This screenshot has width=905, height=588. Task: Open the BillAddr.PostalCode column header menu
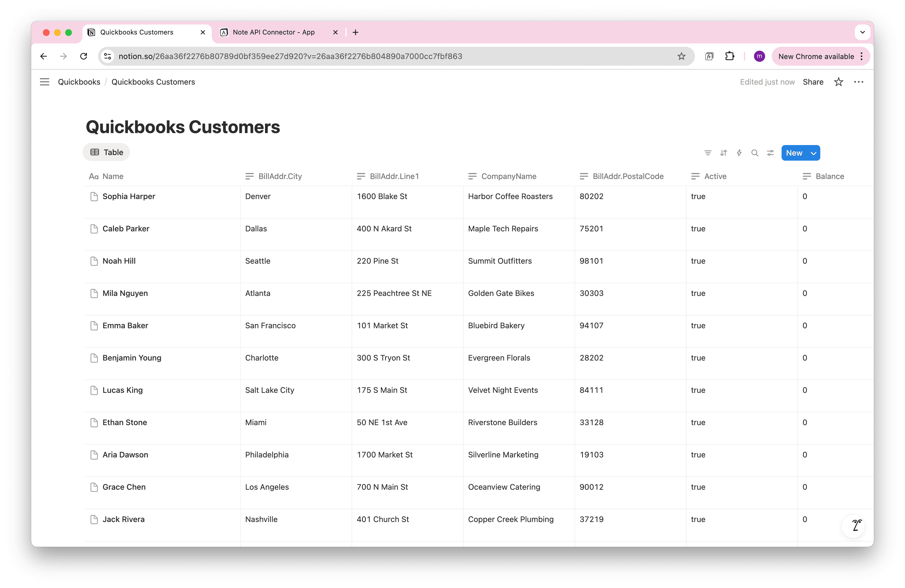[631, 176]
